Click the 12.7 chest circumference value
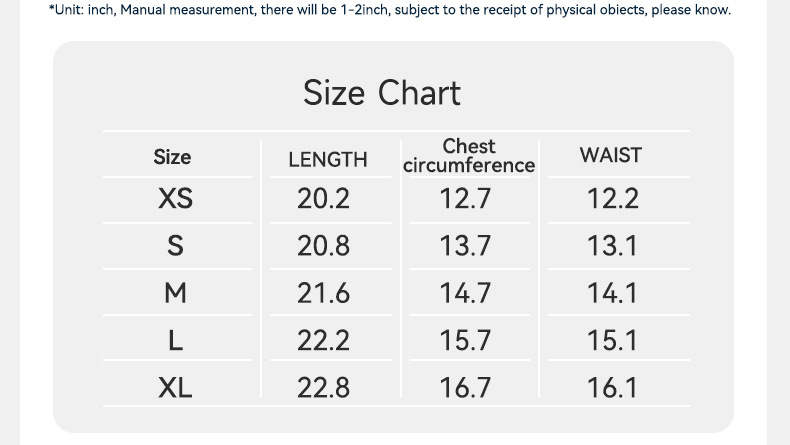 465,199
